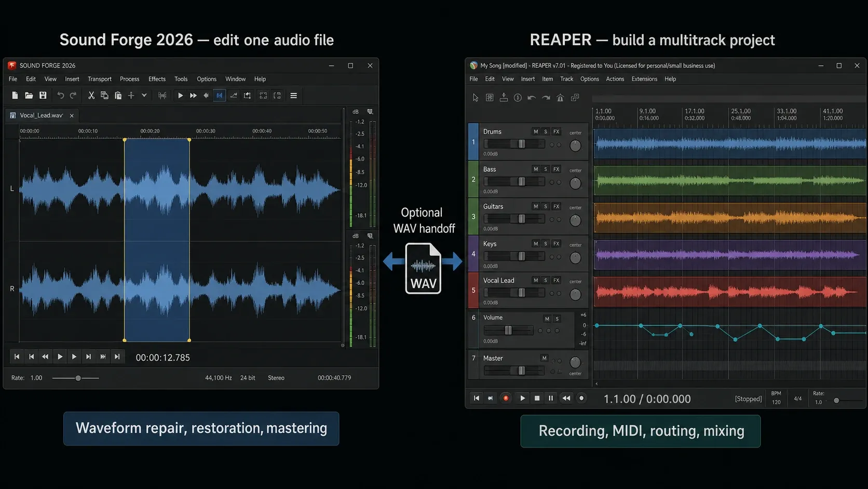Open the Process menu in Sound Forge

point(129,79)
